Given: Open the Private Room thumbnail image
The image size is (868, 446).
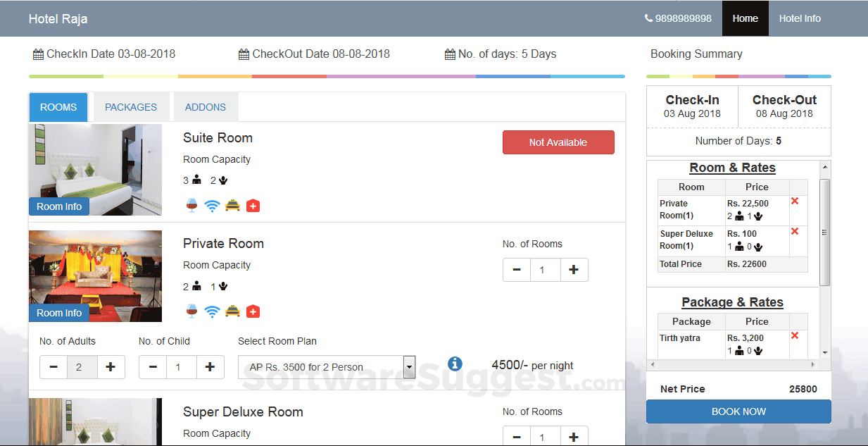Looking at the screenshot, I should pos(96,276).
